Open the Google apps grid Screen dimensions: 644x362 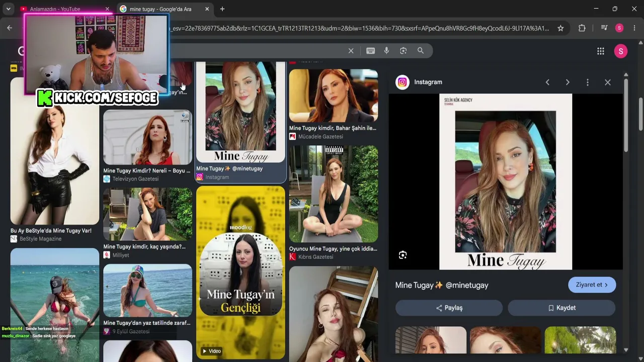[x=601, y=51]
